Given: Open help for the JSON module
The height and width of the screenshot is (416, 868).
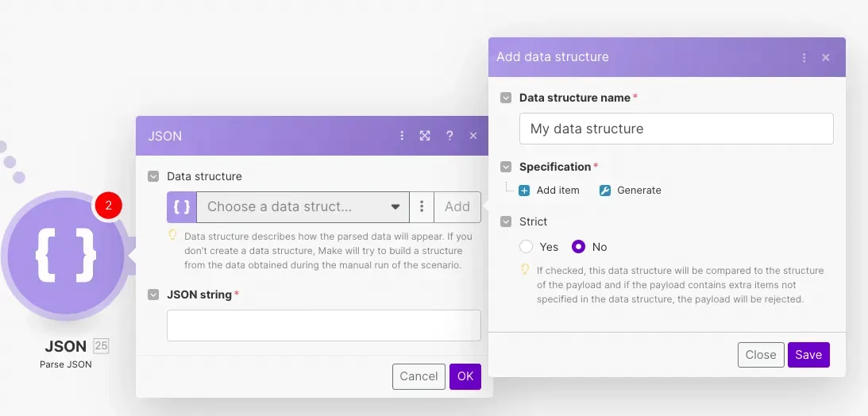Looking at the screenshot, I should [x=449, y=136].
